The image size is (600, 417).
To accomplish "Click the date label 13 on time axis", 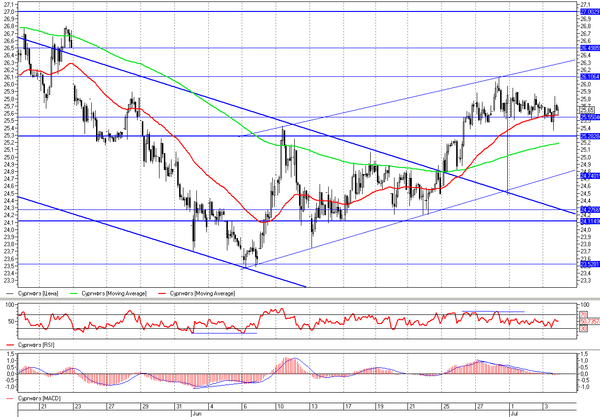I will pos(314,406).
